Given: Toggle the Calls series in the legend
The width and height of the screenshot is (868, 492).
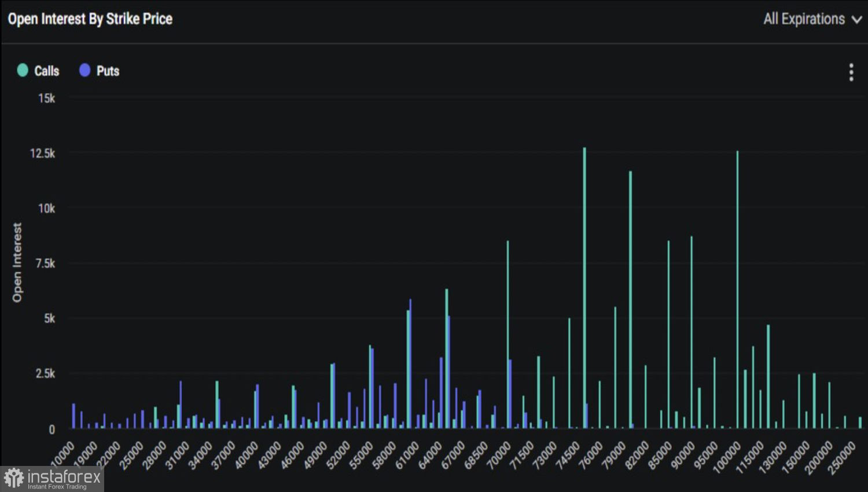Looking at the screenshot, I should coord(38,71).
